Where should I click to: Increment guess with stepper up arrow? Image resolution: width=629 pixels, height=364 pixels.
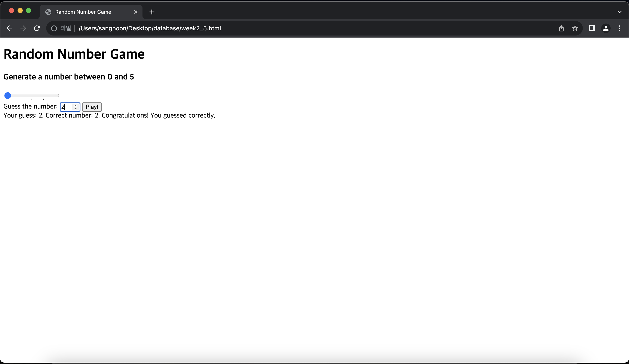click(x=75, y=105)
